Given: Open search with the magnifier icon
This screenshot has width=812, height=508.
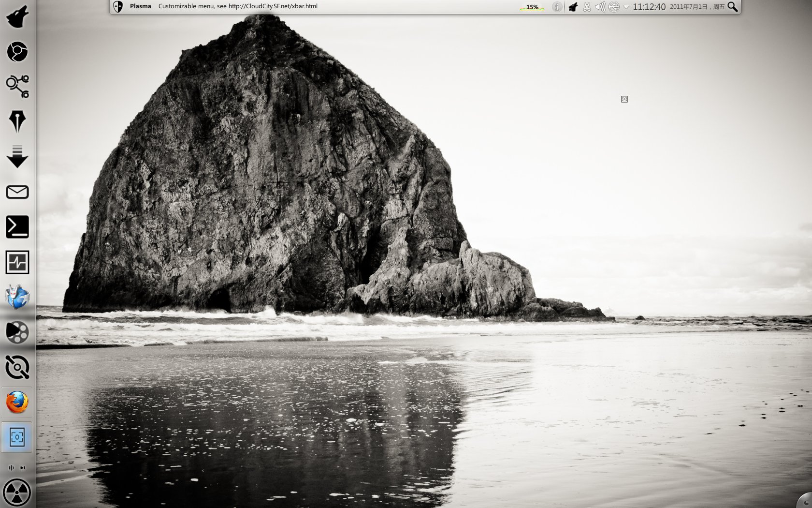Looking at the screenshot, I should point(733,7).
